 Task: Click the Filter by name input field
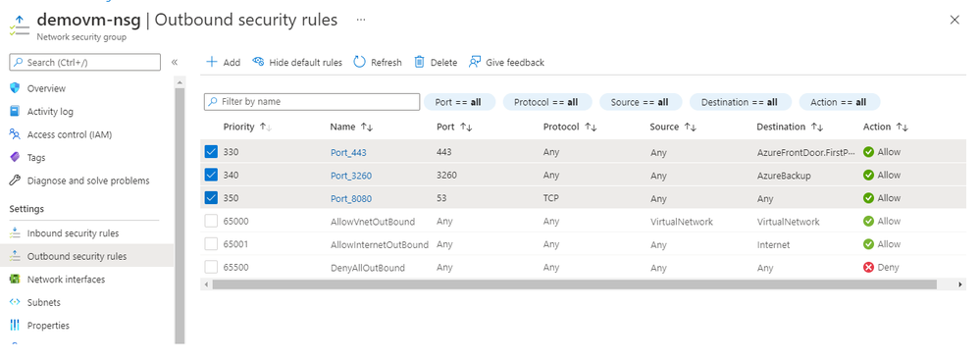click(x=312, y=102)
